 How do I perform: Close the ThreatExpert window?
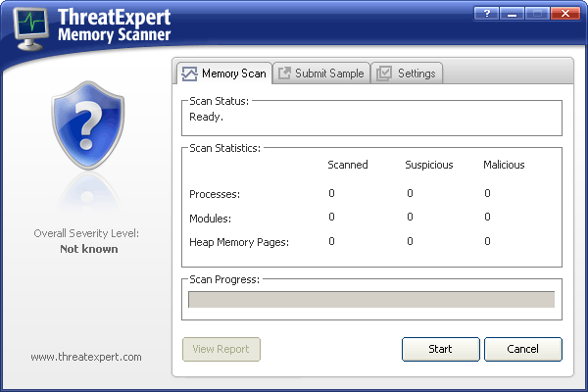(565, 14)
